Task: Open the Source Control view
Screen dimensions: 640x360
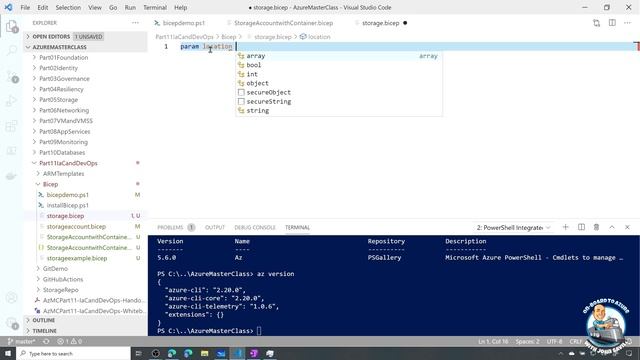Action: tap(12, 76)
